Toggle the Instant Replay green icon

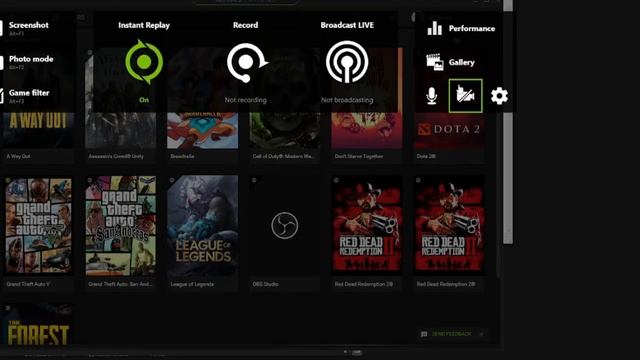click(144, 62)
